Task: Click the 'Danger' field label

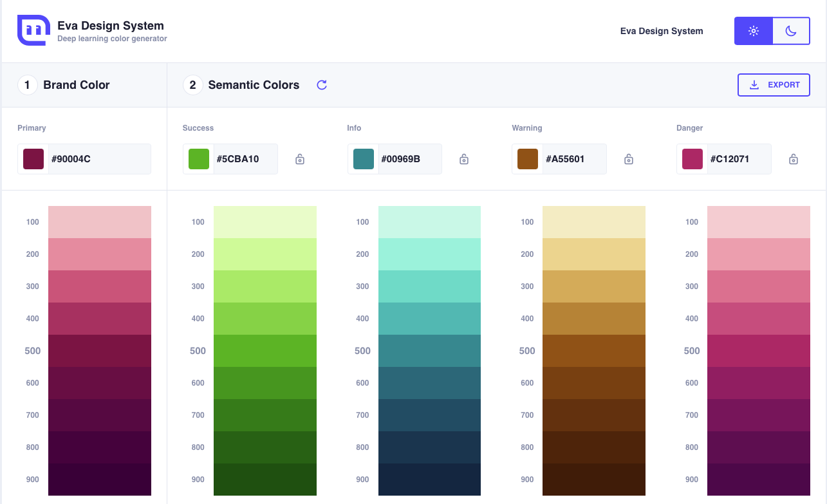Action: (690, 128)
